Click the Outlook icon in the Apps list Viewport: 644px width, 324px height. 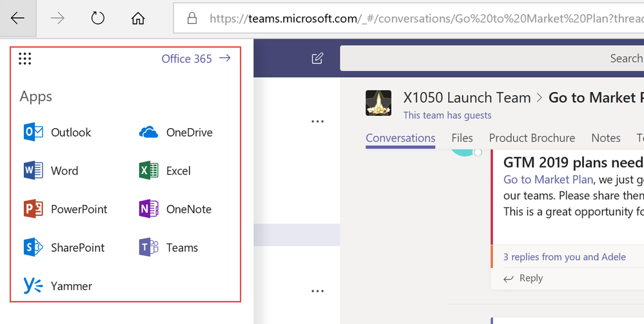tap(34, 132)
